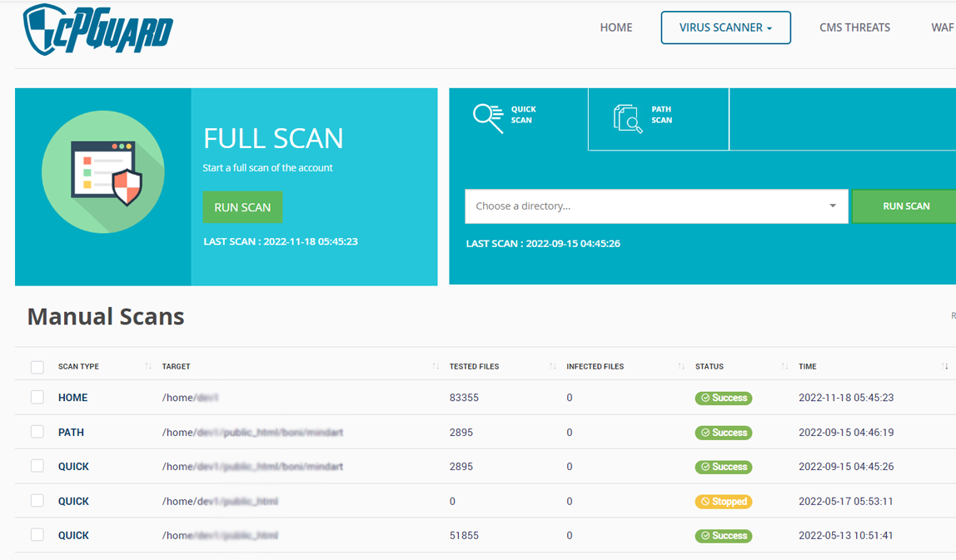
Task: Click tested files value 51855
Action: [464, 535]
